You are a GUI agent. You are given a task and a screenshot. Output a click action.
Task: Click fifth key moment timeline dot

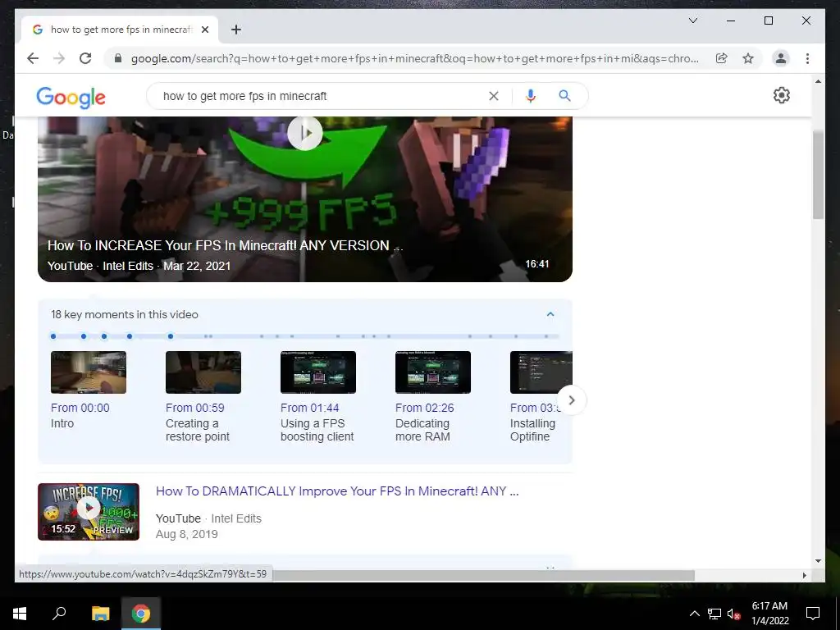coord(171,336)
